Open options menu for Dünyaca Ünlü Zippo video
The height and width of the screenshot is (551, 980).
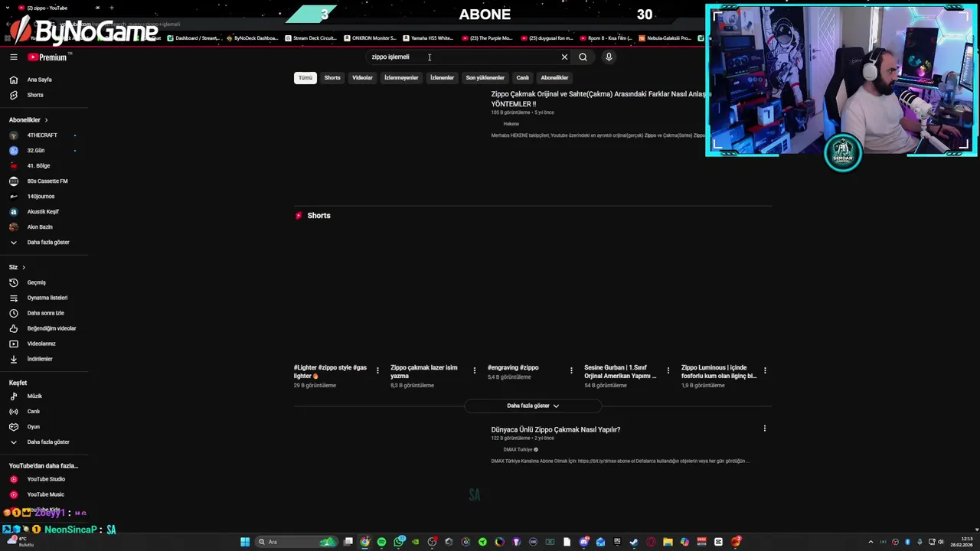pyautogui.click(x=764, y=429)
